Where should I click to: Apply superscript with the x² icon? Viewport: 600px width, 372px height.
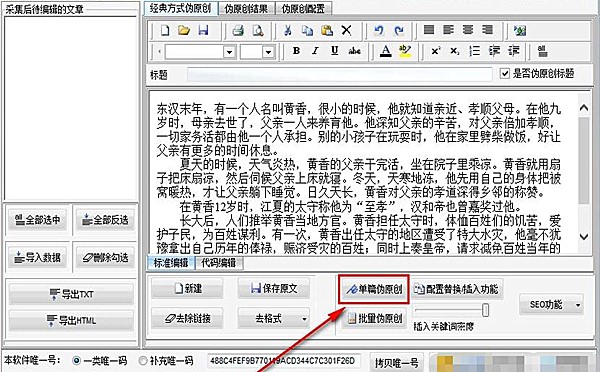pyautogui.click(x=435, y=51)
